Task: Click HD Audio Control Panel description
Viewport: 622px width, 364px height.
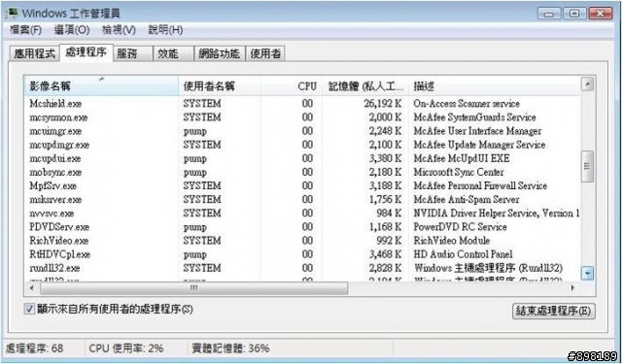Action: click(x=463, y=254)
